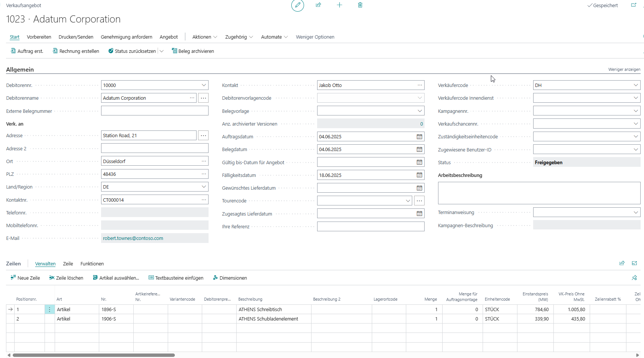Image resolution: width=644 pixels, height=358 pixels.
Task: Expand Terminanweisung dropdown
Action: tap(636, 212)
